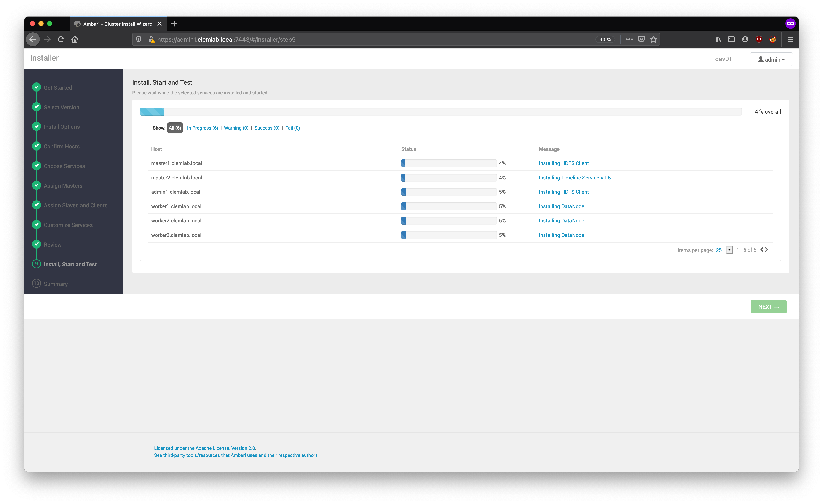This screenshot has height=504, width=823.
Task: Filter hosts by Fail (0)
Action: pos(292,128)
